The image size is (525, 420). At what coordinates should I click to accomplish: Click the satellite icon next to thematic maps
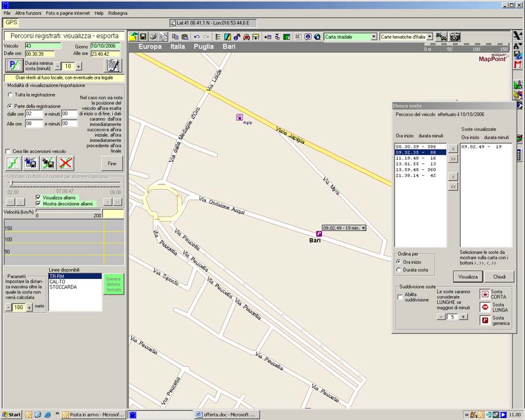click(x=441, y=37)
